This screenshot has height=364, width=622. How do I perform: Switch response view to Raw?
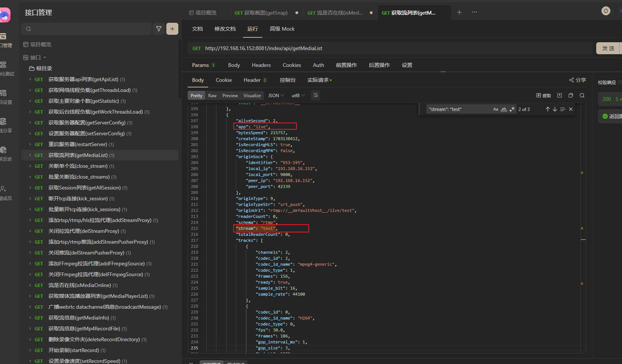click(212, 95)
